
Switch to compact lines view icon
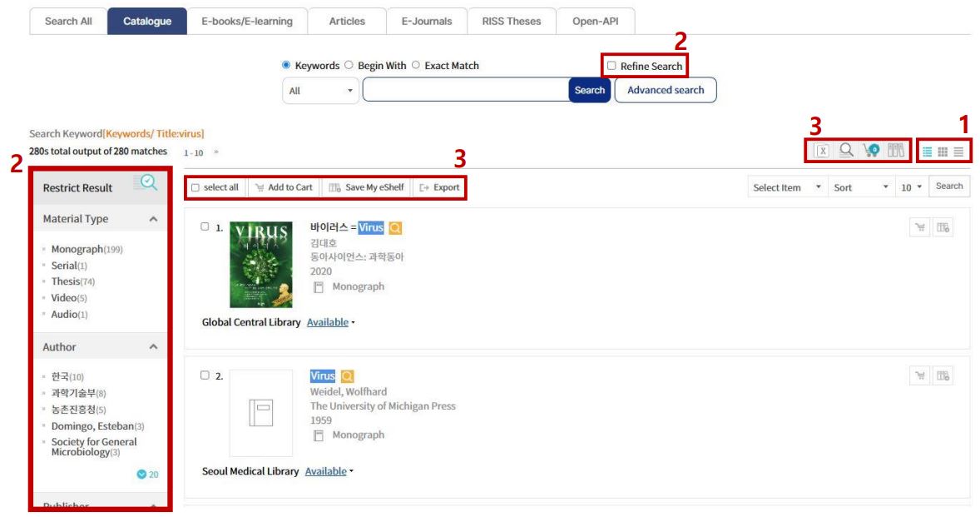pos(958,152)
